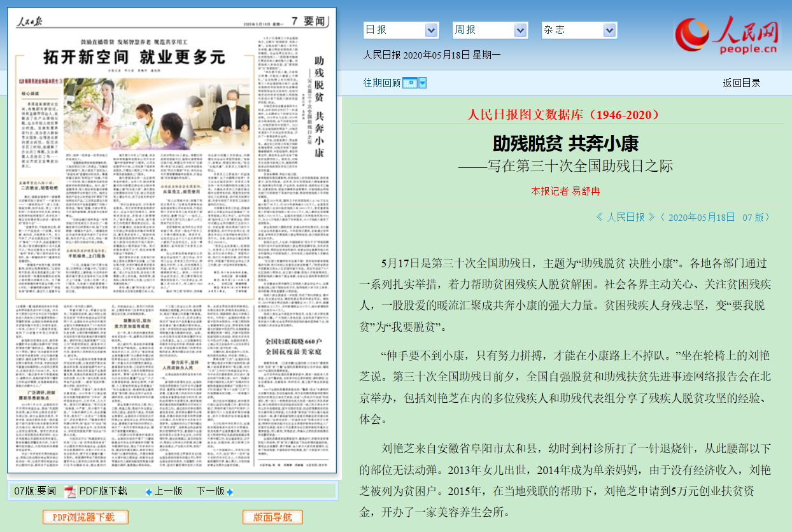The width and height of the screenshot is (792, 532).
Task: Click the small arrow next to calendar icon
Action: (422, 83)
